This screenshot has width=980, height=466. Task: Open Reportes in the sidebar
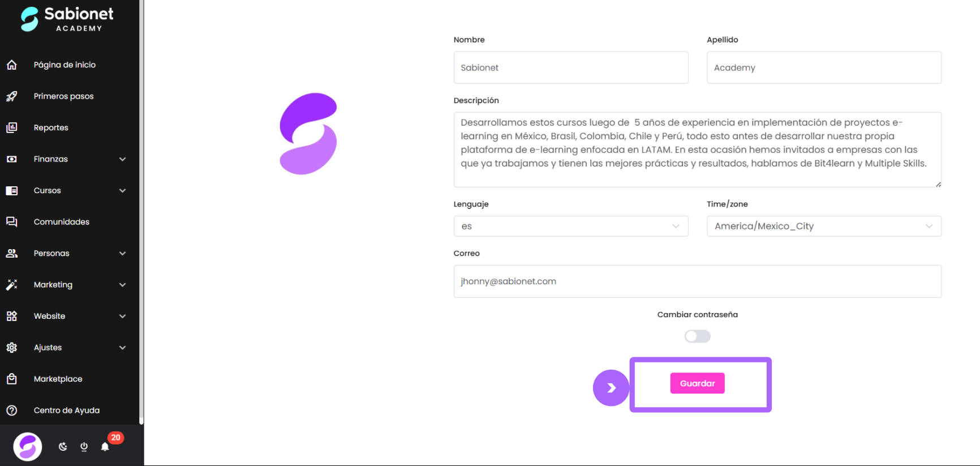pyautogui.click(x=51, y=127)
